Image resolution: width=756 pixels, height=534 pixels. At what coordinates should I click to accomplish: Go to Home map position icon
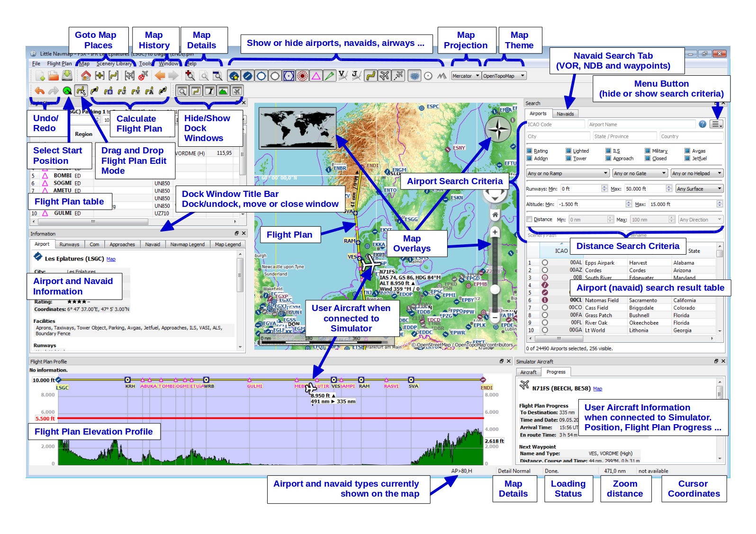pos(86,76)
